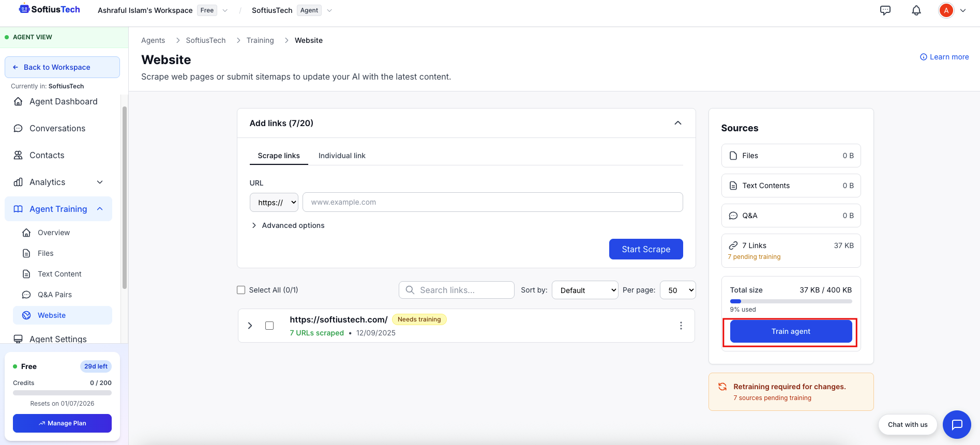Click the Manage Plan button
Image resolution: width=980 pixels, height=445 pixels.
tap(62, 423)
